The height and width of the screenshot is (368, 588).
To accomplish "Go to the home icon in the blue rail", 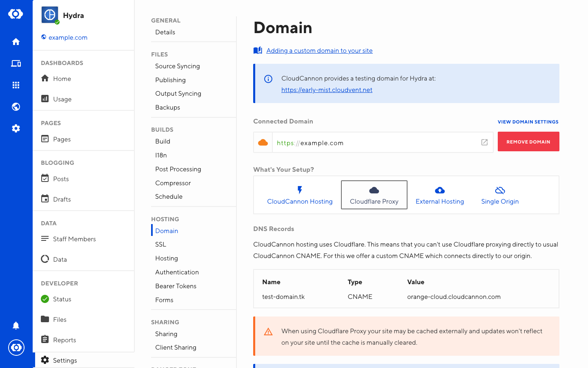I will tap(16, 42).
